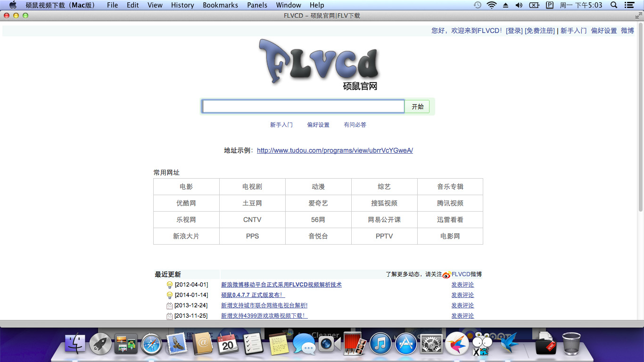Viewport: 644px width, 362px height.
Task: Open Spotlight search magnifier in menu bar
Action: [614, 5]
